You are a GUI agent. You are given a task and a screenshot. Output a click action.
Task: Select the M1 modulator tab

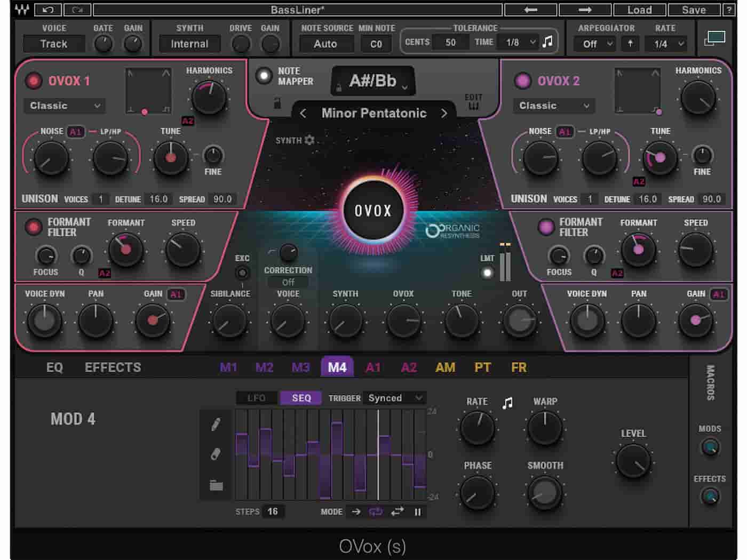tap(229, 367)
